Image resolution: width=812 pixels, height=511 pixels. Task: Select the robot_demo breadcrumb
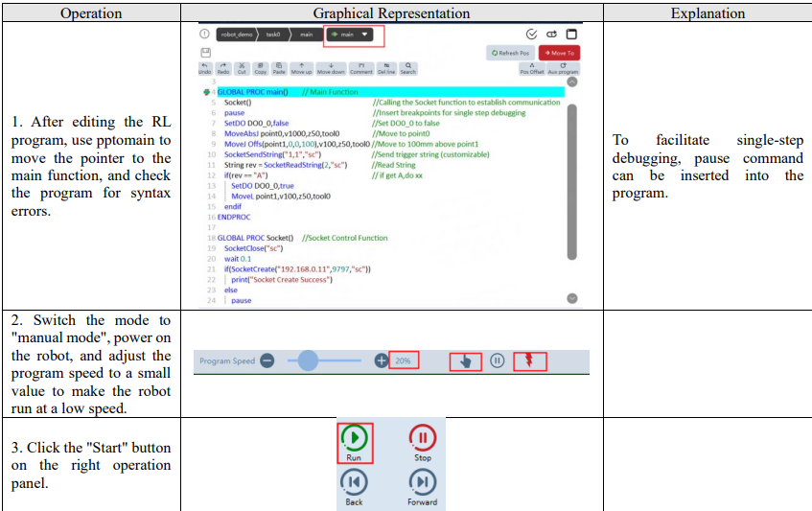point(237,35)
